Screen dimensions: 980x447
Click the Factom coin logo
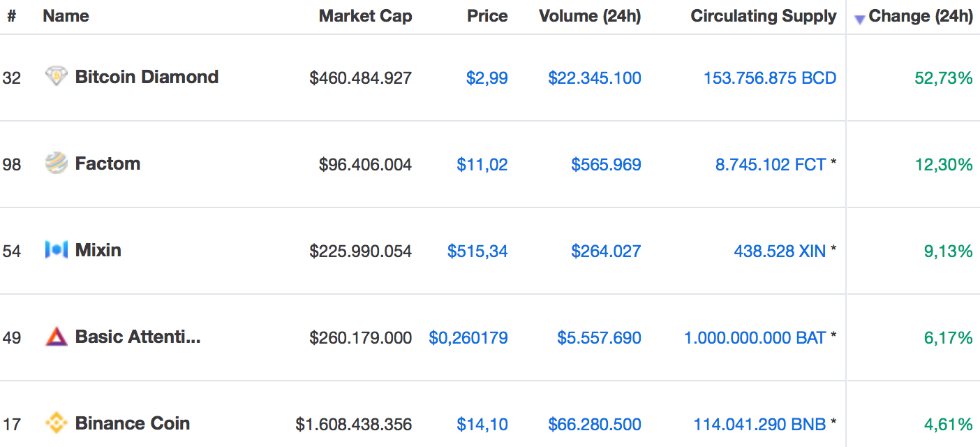coord(56,163)
